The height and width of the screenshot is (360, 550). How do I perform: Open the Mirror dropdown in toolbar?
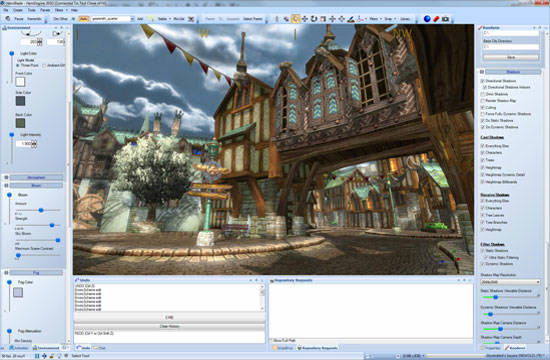coord(375,19)
